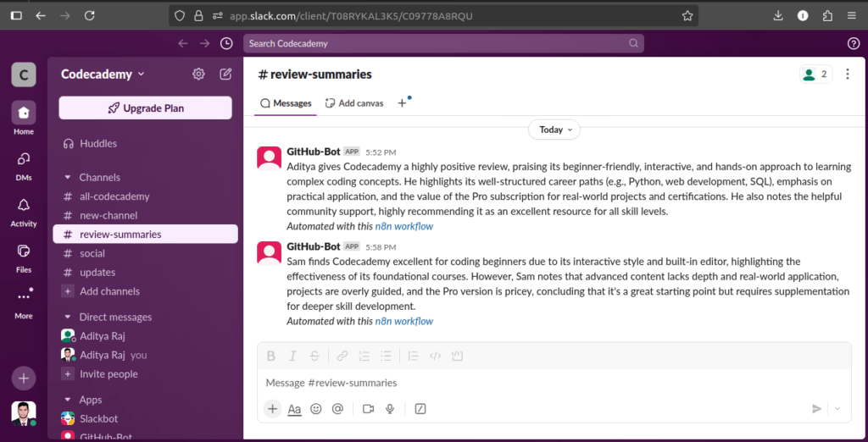Click the Upgrade Plan button
The width and height of the screenshot is (868, 442).
(x=145, y=108)
